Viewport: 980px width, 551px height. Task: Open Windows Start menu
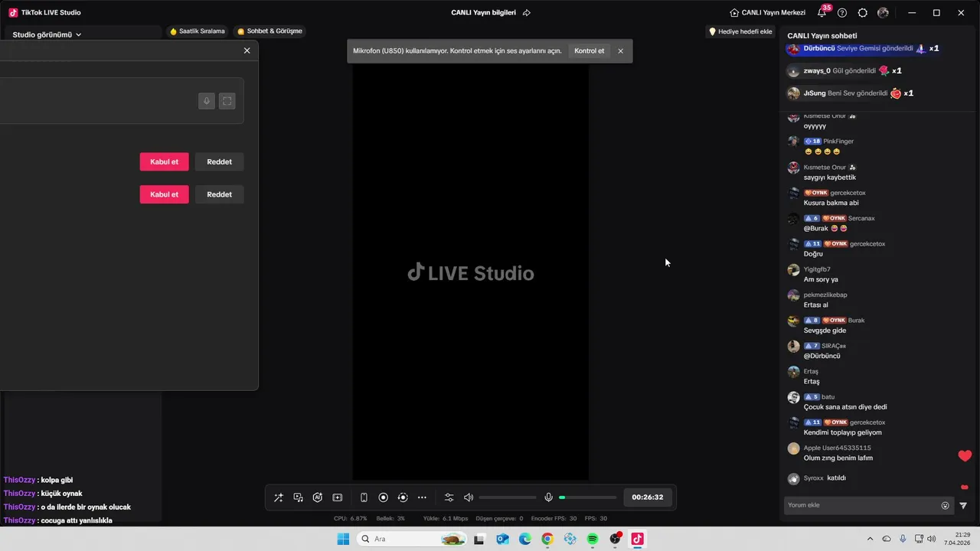[x=343, y=539]
